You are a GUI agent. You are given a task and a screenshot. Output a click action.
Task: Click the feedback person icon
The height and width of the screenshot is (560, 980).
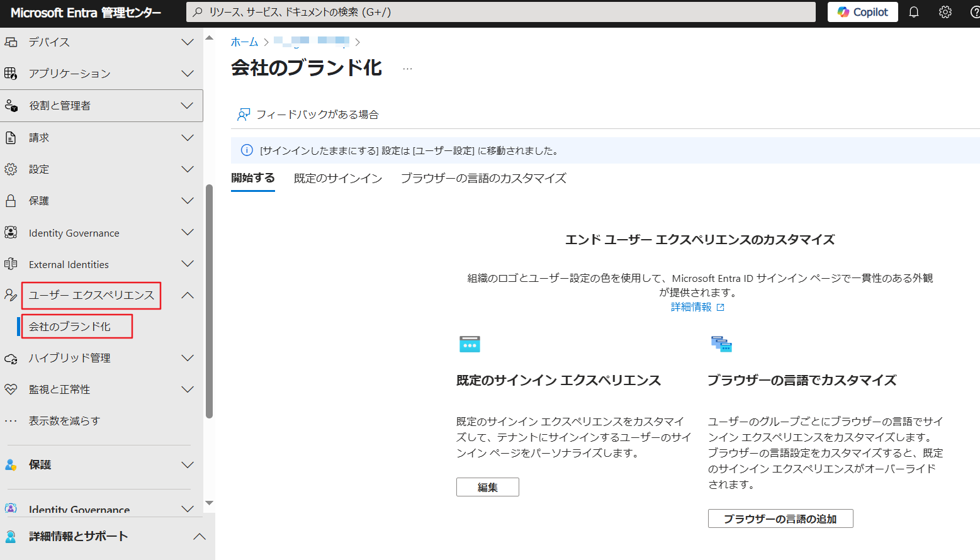(x=243, y=115)
